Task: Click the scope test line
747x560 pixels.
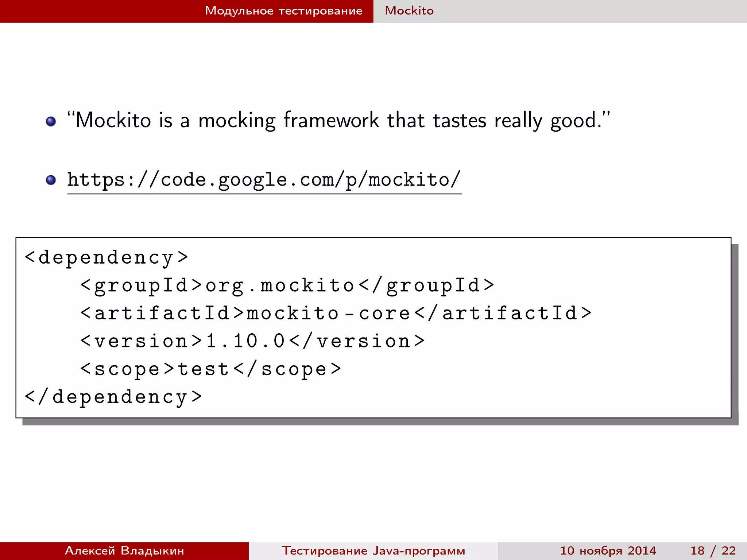Action: (x=211, y=369)
